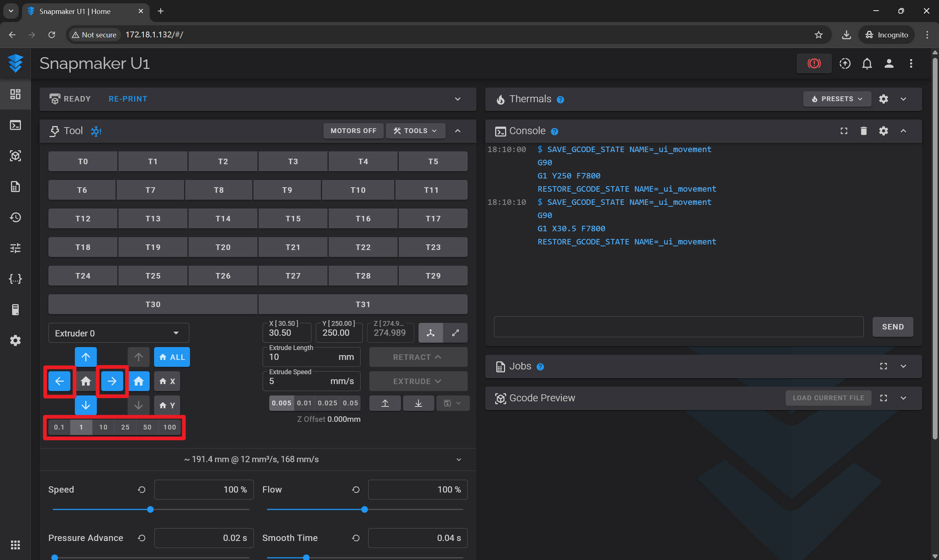
Task: Select 10 mm move distance
Action: tap(103, 427)
